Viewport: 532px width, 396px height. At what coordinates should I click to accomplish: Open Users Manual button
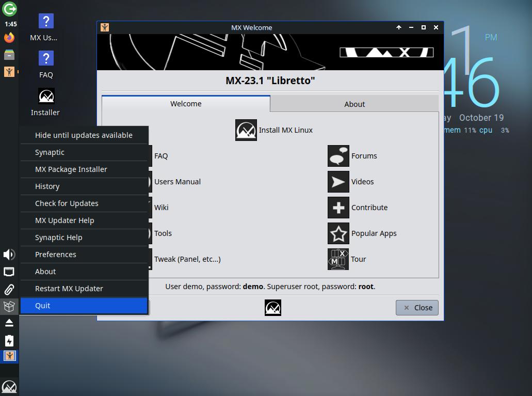[178, 182]
